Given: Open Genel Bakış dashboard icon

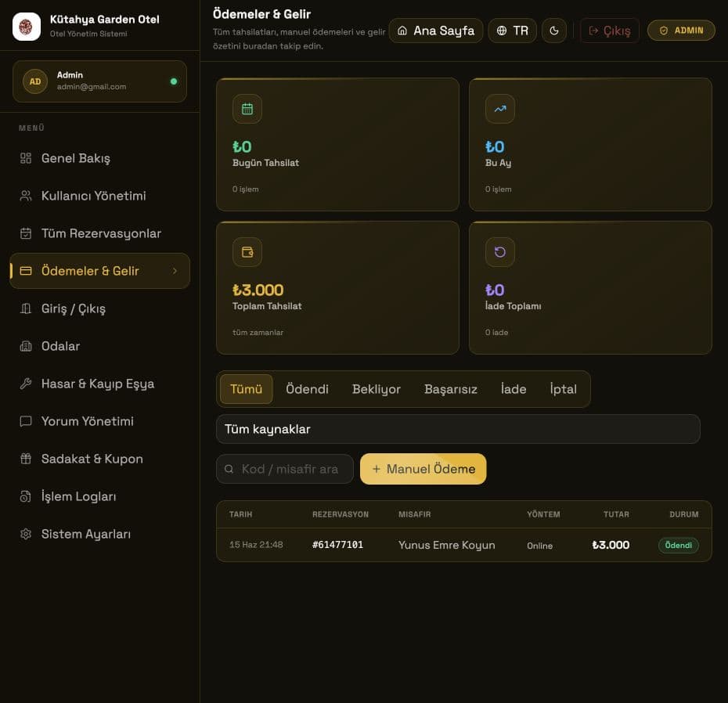Looking at the screenshot, I should (26, 158).
